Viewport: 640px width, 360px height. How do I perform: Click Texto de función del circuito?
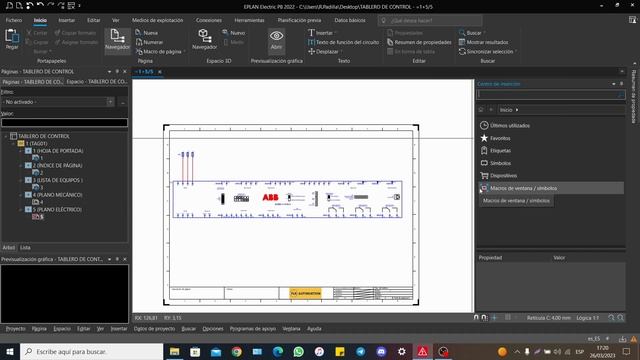point(343,42)
